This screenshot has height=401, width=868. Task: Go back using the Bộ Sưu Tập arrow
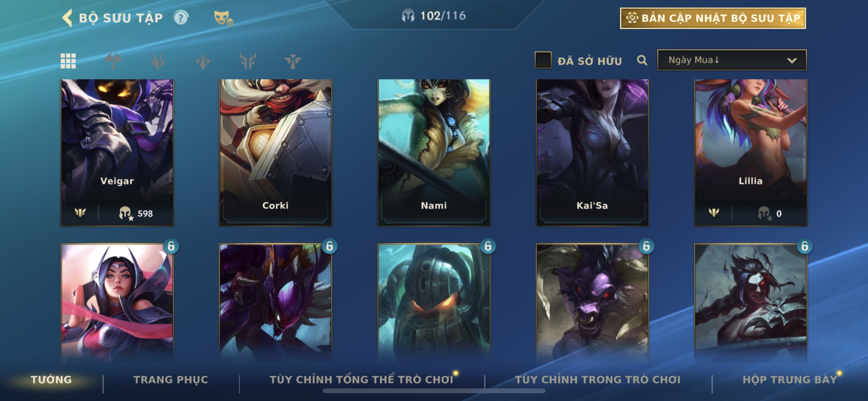tap(67, 18)
